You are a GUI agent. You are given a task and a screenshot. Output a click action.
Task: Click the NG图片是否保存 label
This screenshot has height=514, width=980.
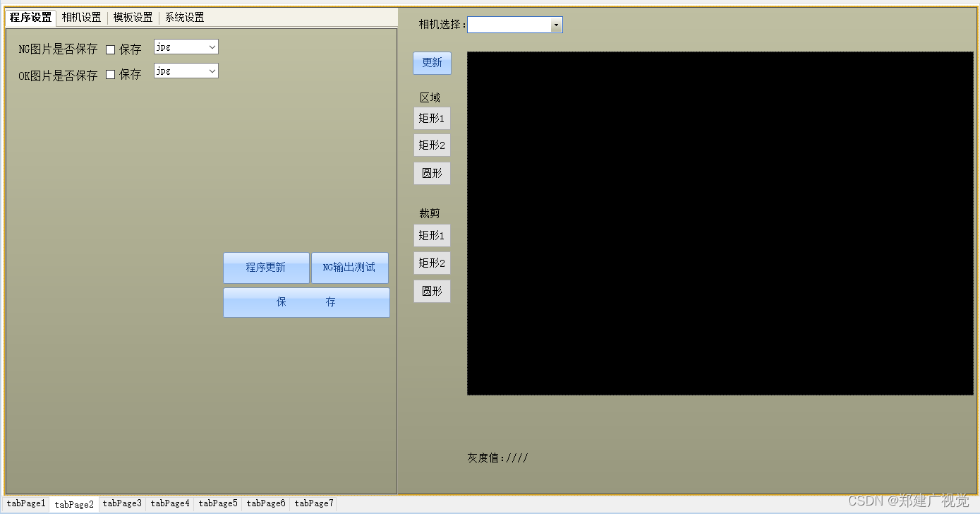[x=58, y=49]
